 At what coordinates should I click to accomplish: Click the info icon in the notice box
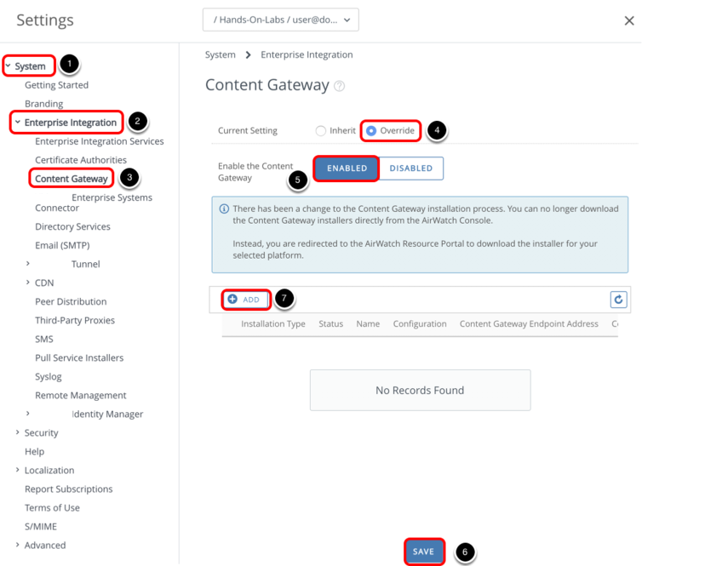coord(224,209)
